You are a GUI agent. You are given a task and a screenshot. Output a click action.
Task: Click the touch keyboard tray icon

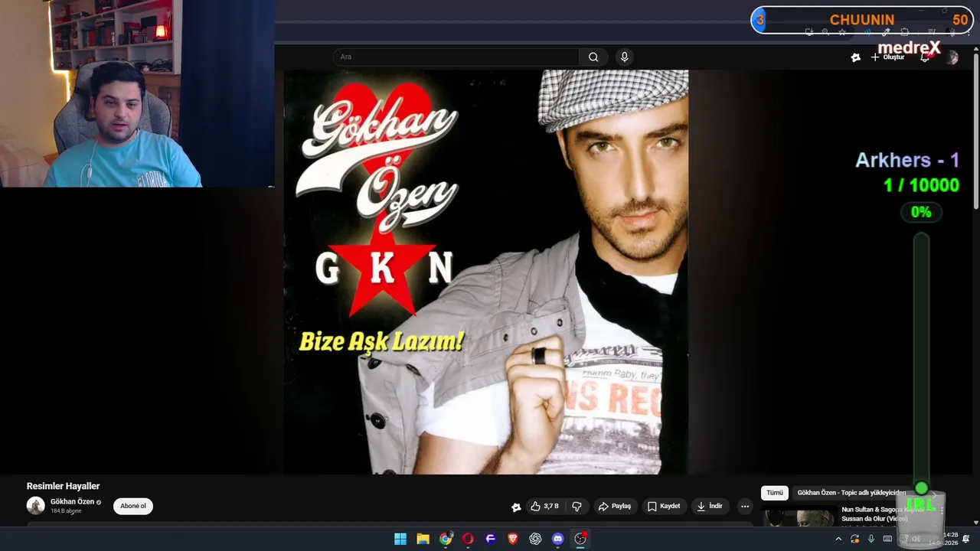887,539
